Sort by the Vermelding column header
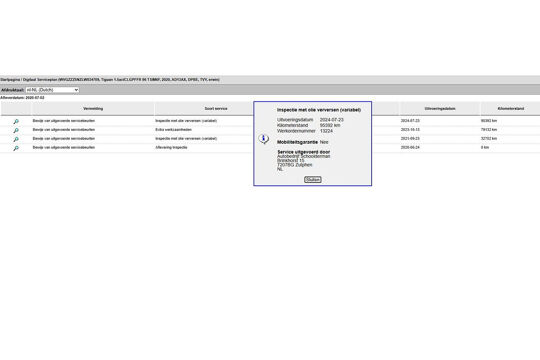The width and height of the screenshot is (540, 360). 93,109
